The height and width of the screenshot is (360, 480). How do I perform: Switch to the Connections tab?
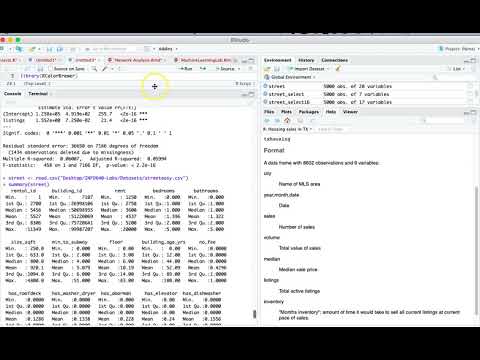(334, 60)
